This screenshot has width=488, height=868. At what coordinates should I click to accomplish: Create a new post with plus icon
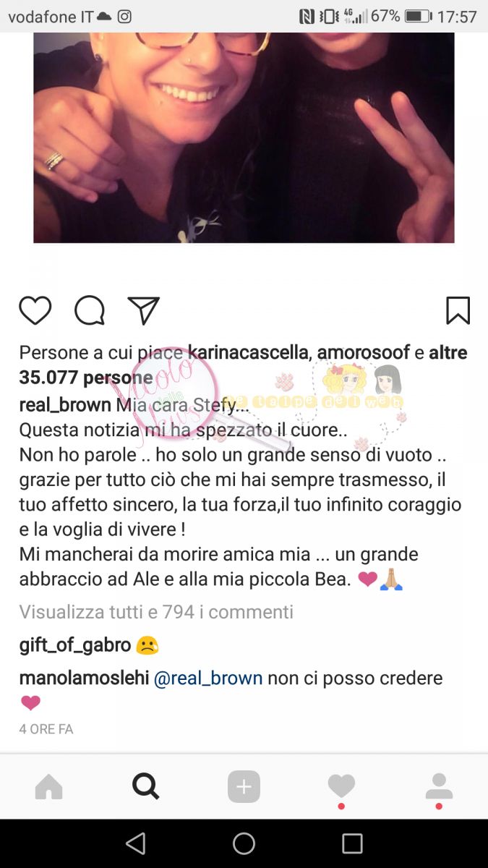click(x=244, y=787)
